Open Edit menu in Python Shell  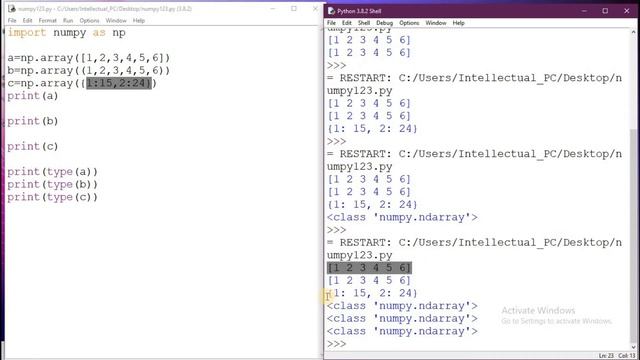[x=347, y=23]
